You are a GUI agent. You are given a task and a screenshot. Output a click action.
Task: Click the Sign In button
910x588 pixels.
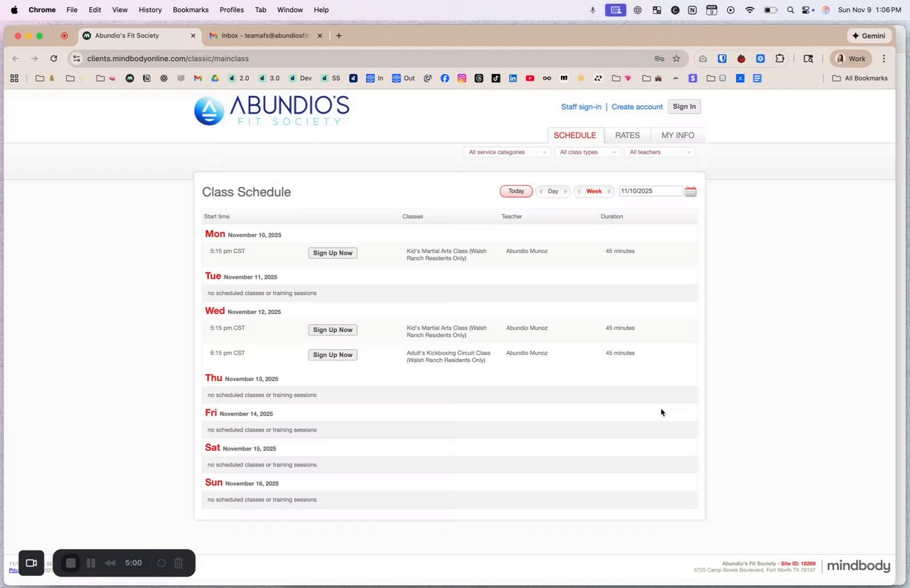pos(684,107)
